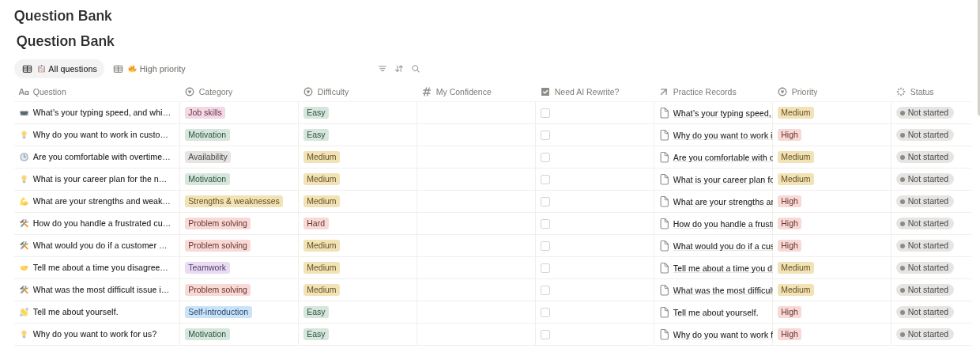Screen dimensions: 980x356
Task: Click page icon of overtime practice record
Action: pyautogui.click(x=664, y=157)
